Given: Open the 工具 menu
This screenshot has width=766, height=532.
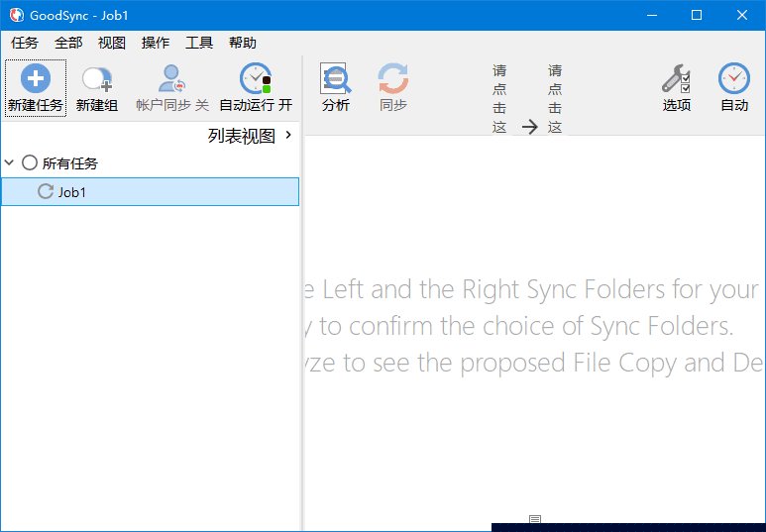Looking at the screenshot, I should click(199, 43).
